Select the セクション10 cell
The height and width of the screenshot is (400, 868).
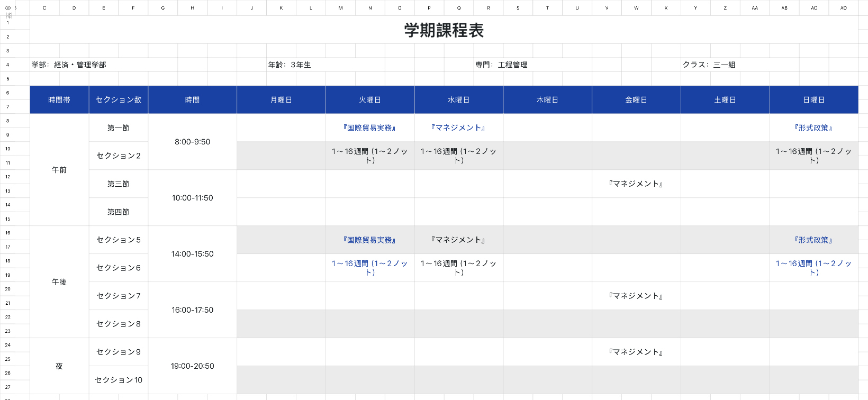(x=119, y=380)
